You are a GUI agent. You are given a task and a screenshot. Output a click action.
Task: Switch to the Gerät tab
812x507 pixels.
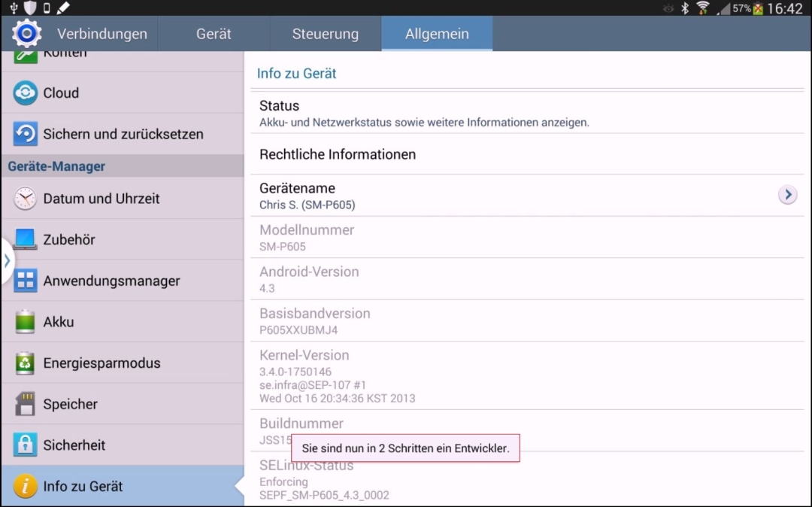214,34
